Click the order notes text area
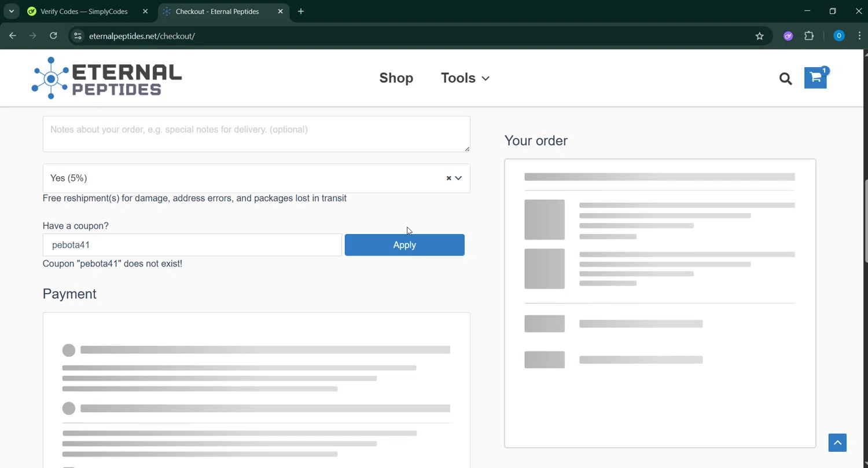868x468 pixels. click(x=256, y=134)
